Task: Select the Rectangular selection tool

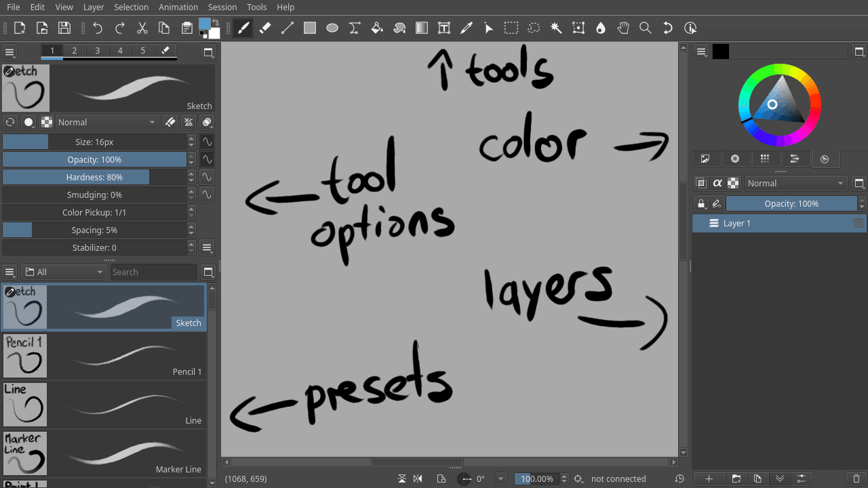Action: click(x=511, y=28)
